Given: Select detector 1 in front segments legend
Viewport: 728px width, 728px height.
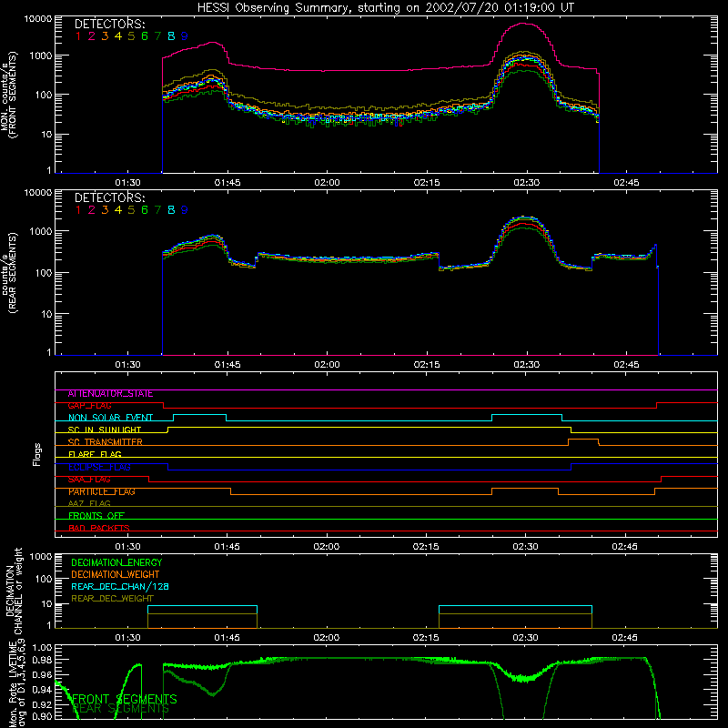Looking at the screenshot, I should (78, 36).
